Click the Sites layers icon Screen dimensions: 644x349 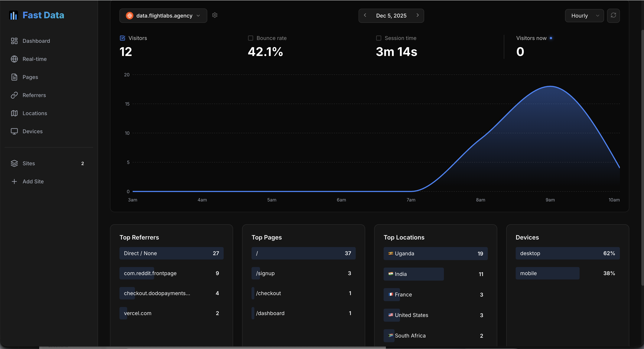[15, 163]
